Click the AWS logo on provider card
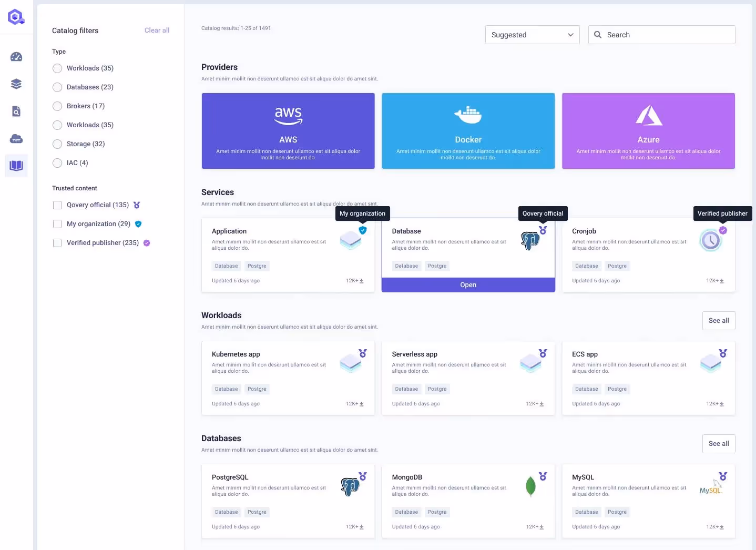Viewport: 756px width, 550px height. [x=288, y=116]
